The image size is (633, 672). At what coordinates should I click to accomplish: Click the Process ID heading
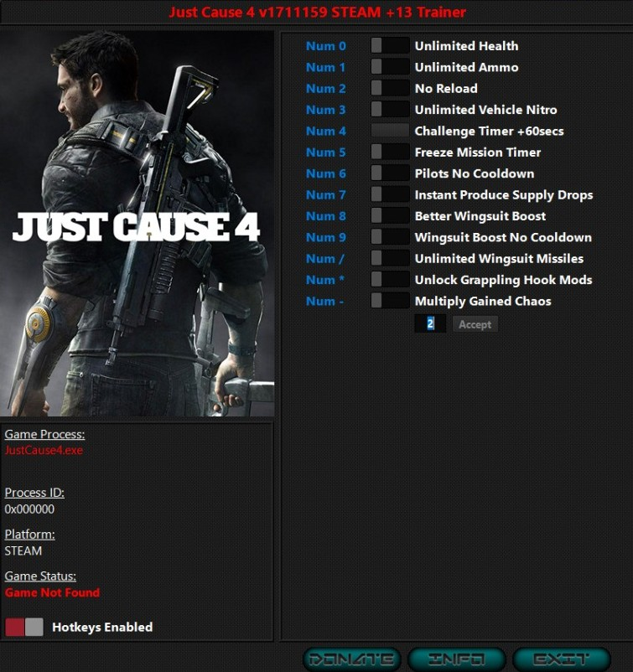(34, 493)
